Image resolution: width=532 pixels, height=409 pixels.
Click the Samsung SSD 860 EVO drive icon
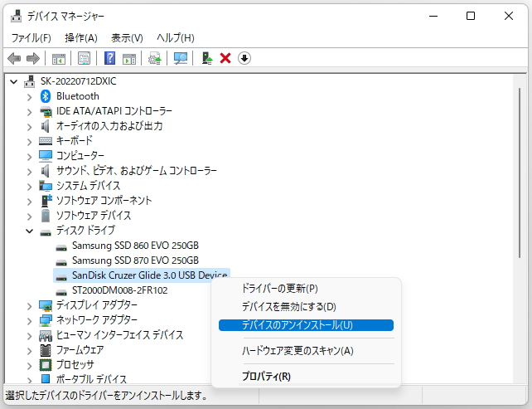61,248
